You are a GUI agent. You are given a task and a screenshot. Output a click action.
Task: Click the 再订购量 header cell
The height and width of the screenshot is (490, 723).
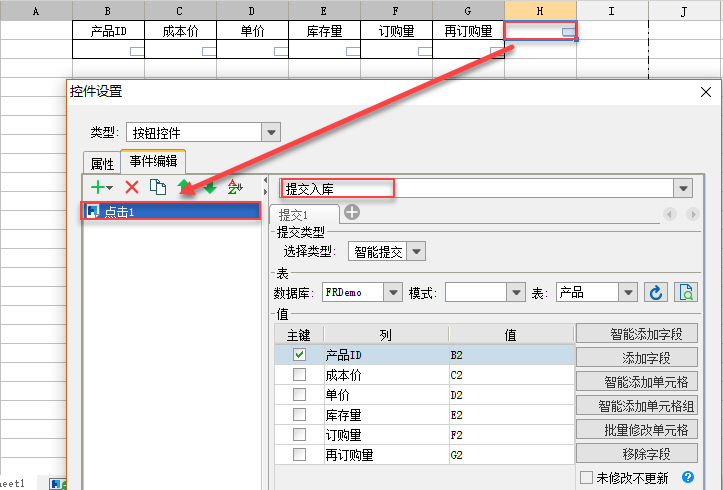point(468,30)
